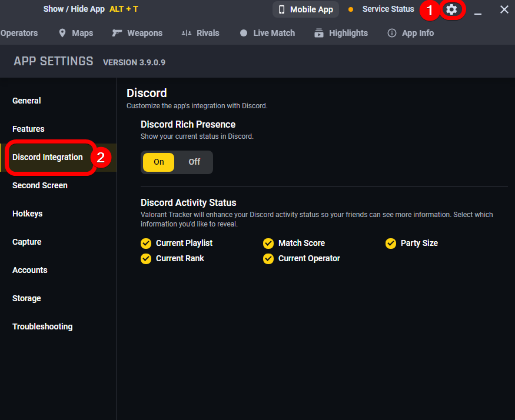The image size is (515, 420).
Task: Uncheck Current Rank checkbox
Action: (x=146, y=259)
